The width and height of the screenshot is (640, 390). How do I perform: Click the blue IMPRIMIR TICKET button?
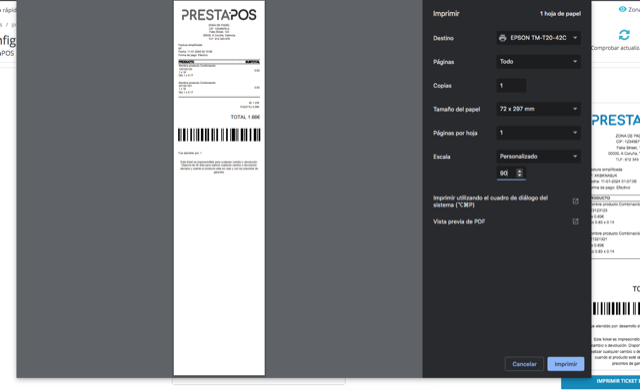click(600, 381)
